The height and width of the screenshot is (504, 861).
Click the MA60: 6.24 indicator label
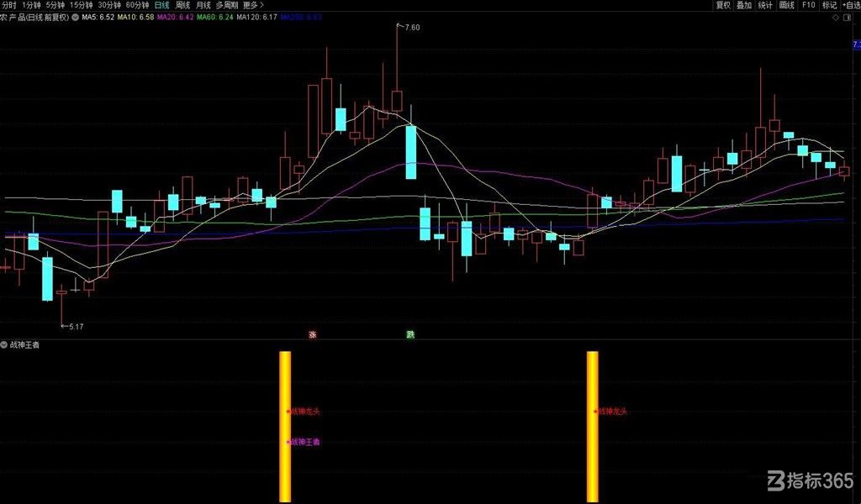coord(214,17)
